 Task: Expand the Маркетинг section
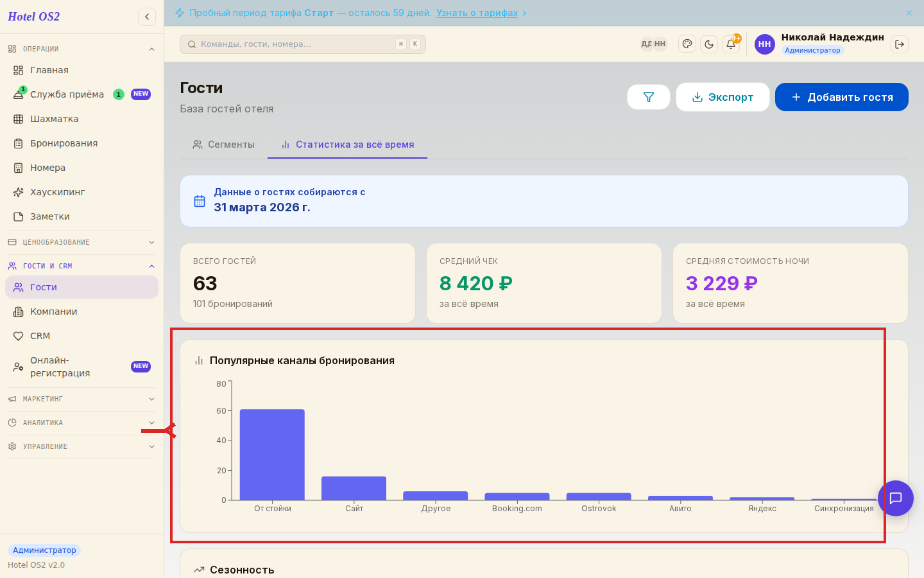tap(81, 399)
